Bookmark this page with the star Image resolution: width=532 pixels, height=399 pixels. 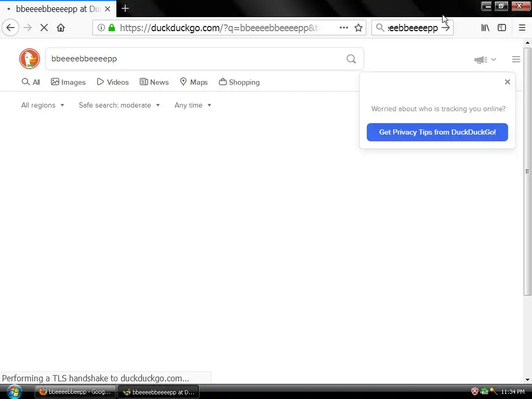358,28
